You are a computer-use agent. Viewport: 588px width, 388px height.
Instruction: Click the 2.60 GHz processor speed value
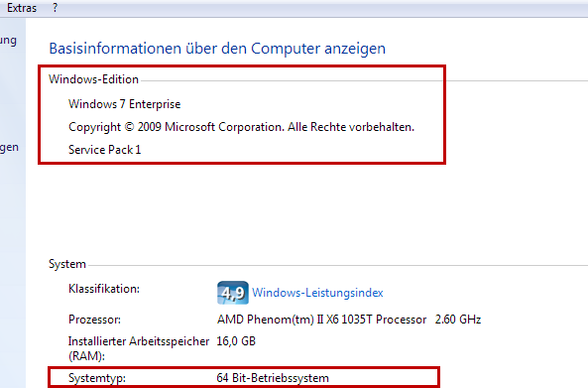(458, 320)
